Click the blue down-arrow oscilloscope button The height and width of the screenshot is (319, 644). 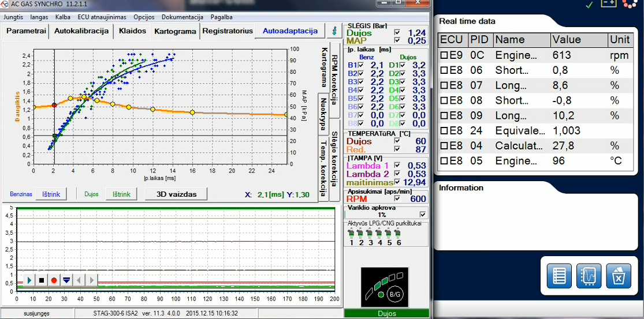pos(66,280)
